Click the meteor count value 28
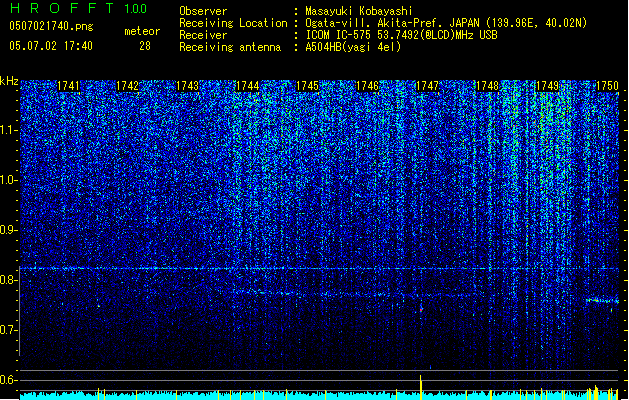629x400 pixels. pyautogui.click(x=145, y=46)
